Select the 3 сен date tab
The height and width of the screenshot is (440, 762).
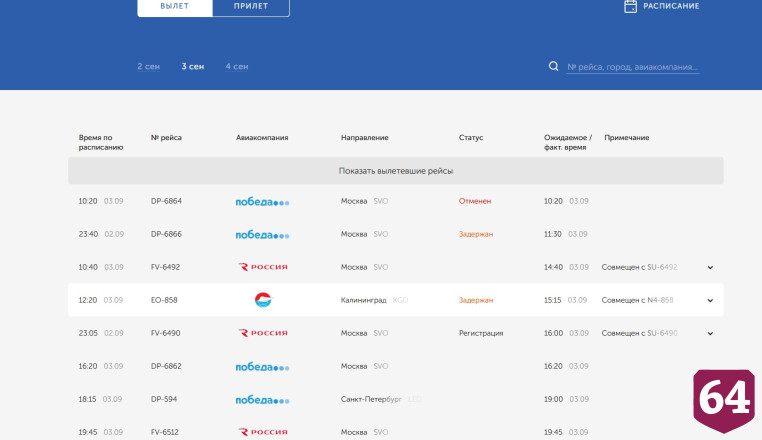click(193, 67)
